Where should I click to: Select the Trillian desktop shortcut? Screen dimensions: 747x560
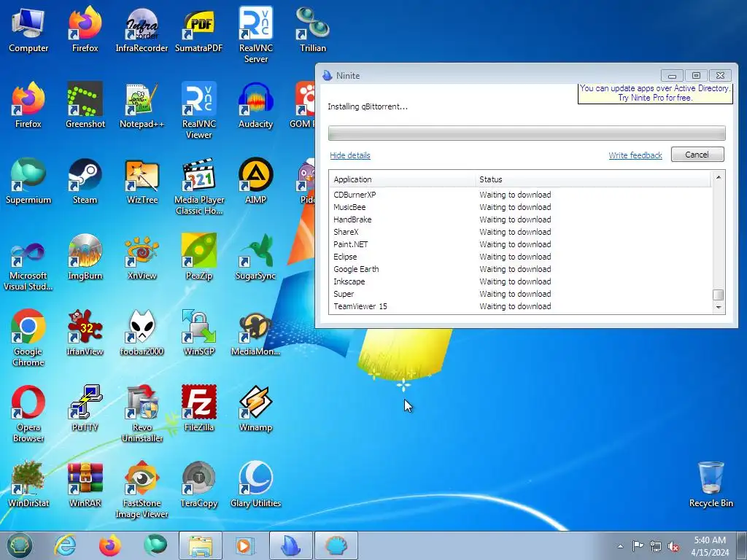click(x=312, y=31)
